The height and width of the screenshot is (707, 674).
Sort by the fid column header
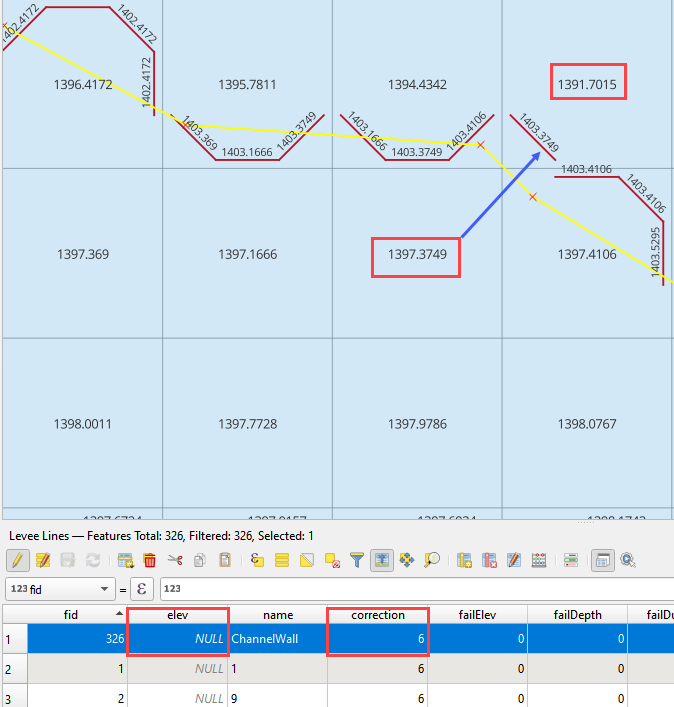coord(70,615)
